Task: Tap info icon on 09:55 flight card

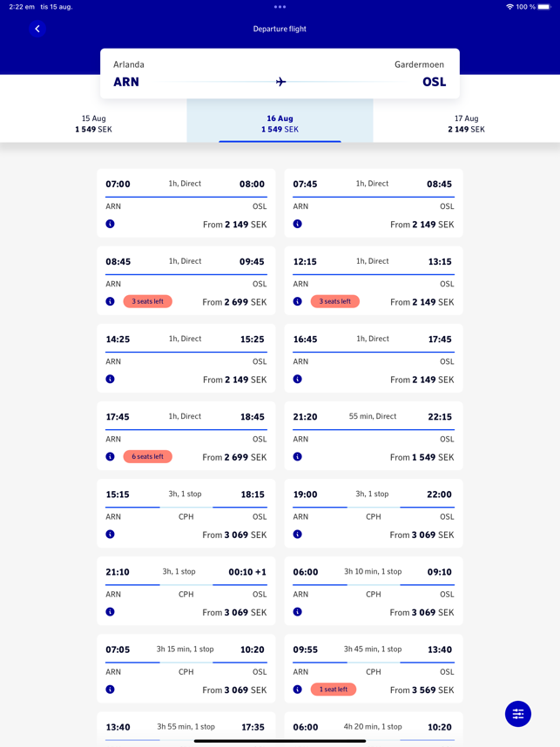Action: click(x=297, y=689)
